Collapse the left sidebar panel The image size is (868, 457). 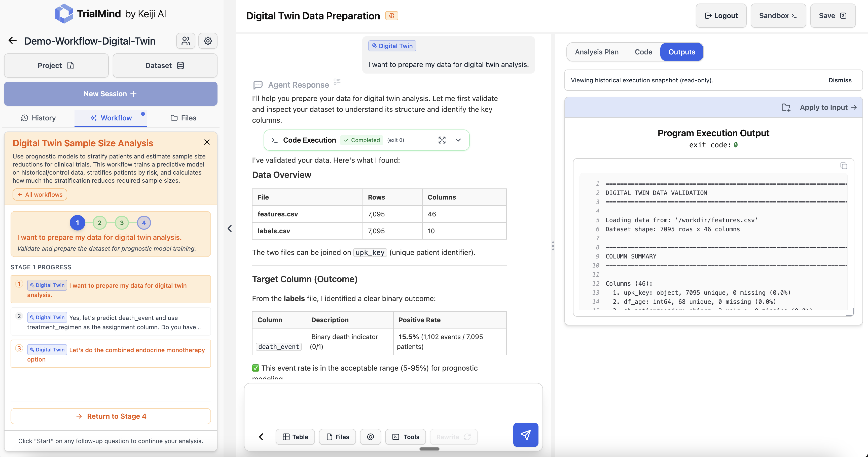click(x=230, y=228)
